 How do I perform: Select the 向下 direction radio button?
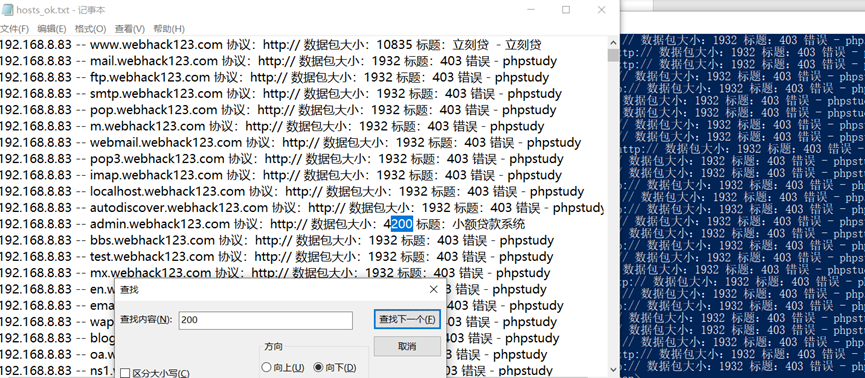pyautogui.click(x=318, y=368)
